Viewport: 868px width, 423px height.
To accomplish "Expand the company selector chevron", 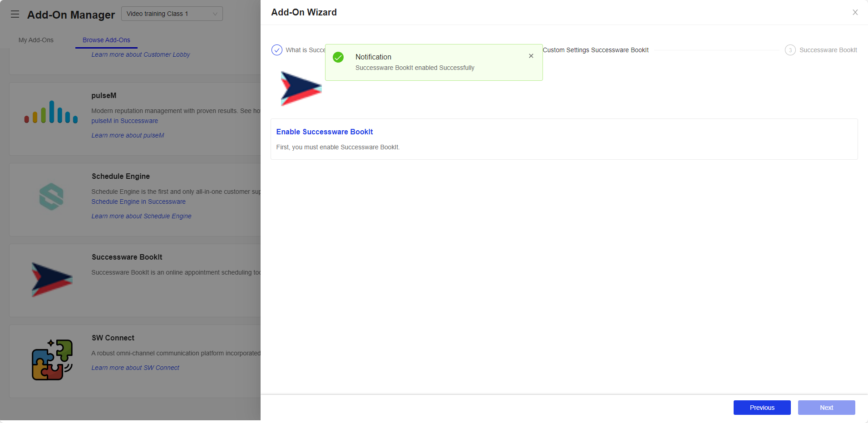I will (x=214, y=14).
